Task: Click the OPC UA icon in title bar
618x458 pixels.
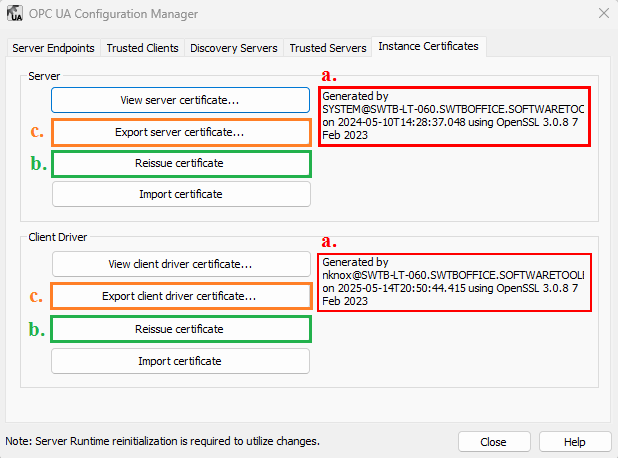Action: pyautogui.click(x=15, y=14)
